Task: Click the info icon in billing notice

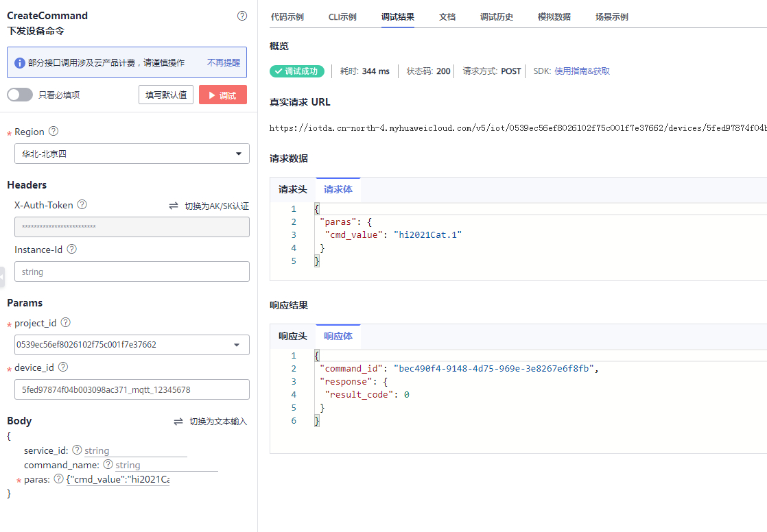Action: tap(20, 62)
